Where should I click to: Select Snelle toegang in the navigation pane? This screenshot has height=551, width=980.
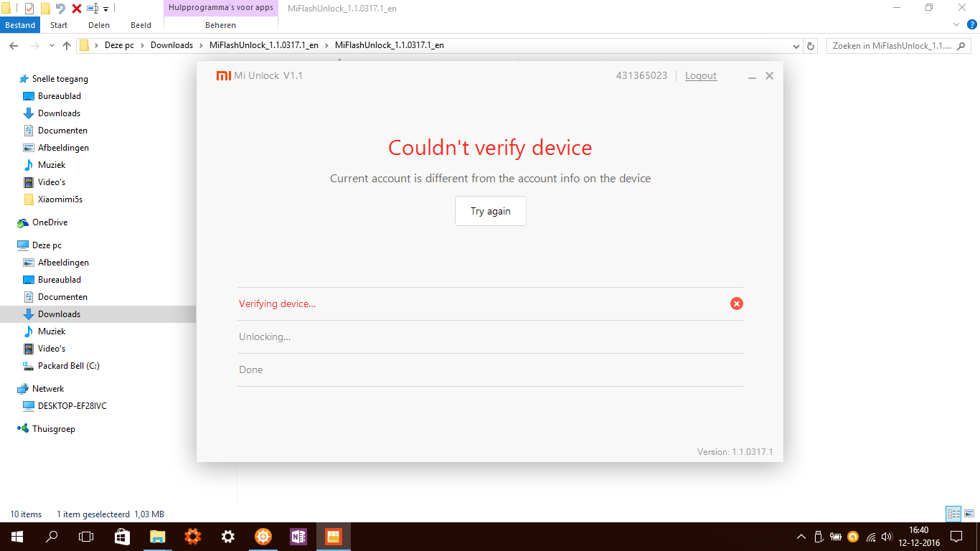(53, 79)
